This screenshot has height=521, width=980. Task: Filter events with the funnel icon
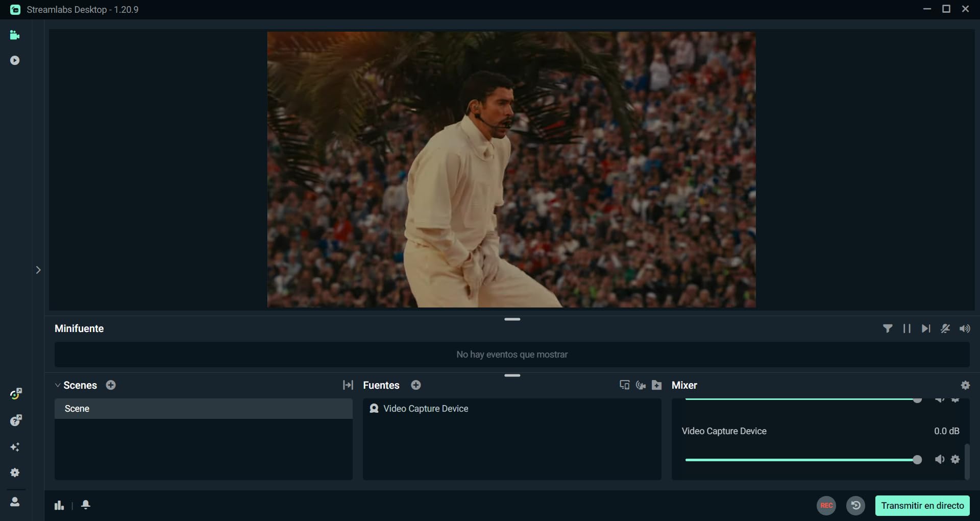tap(888, 328)
